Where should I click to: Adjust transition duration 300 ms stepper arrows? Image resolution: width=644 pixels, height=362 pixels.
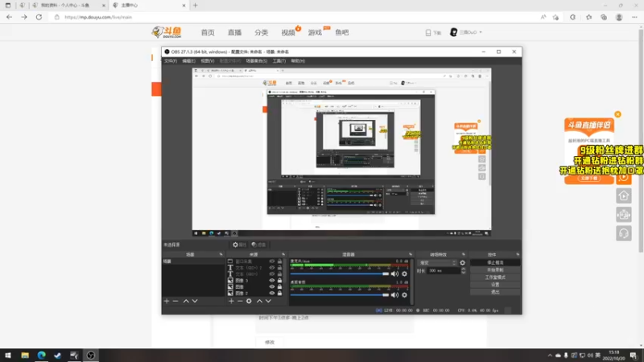point(464,271)
